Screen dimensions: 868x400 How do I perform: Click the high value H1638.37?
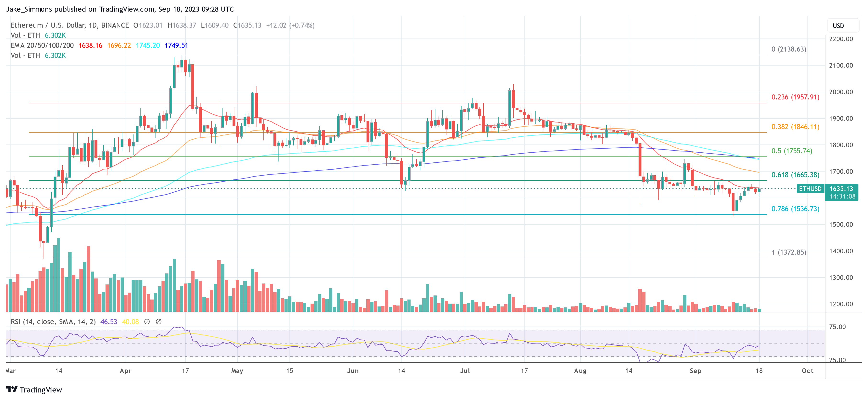[x=182, y=25]
